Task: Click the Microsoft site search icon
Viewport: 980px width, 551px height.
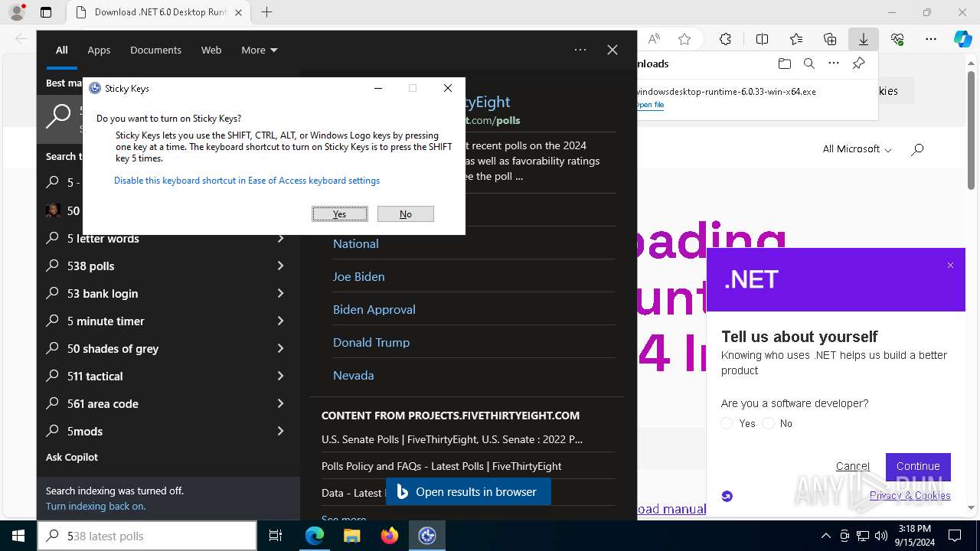Action: coord(917,149)
